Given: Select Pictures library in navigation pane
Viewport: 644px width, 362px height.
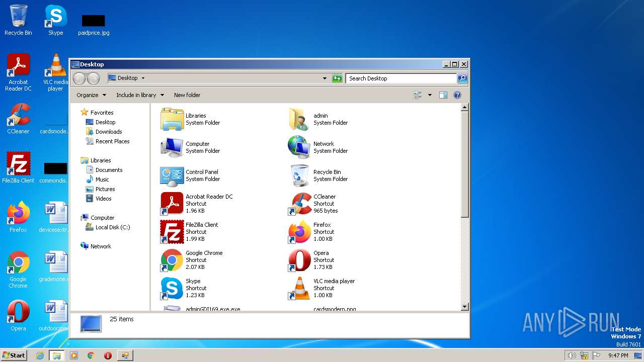Looking at the screenshot, I should click(100, 189).
